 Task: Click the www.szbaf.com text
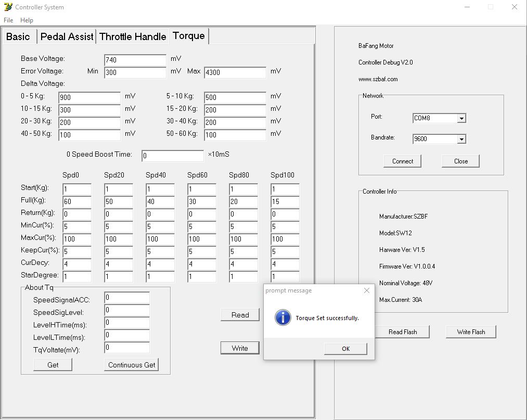coord(378,79)
